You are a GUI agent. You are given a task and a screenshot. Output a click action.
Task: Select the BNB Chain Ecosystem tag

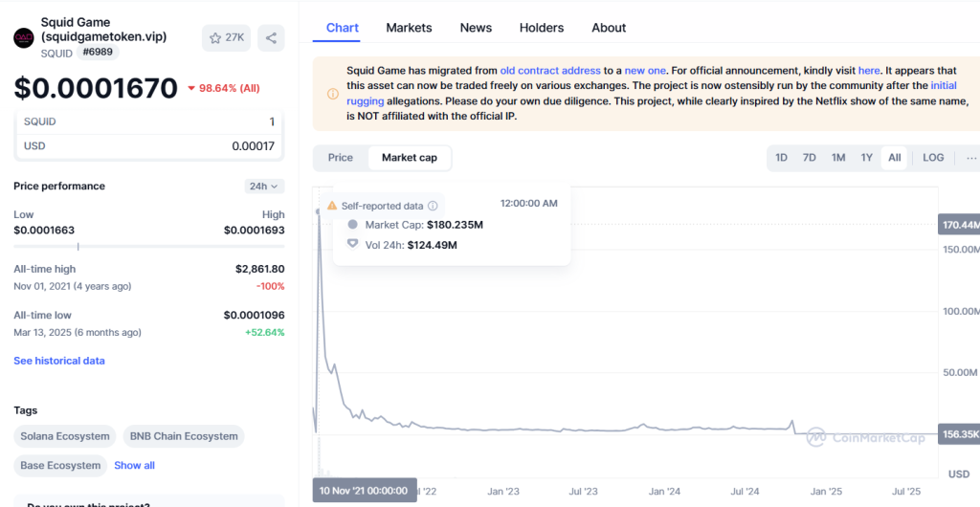tap(184, 436)
